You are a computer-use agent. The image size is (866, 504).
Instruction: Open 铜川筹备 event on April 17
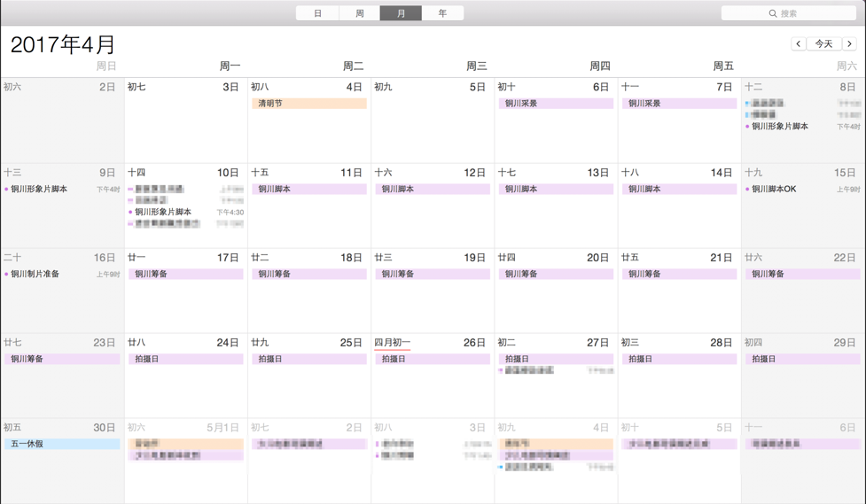pyautogui.click(x=185, y=274)
